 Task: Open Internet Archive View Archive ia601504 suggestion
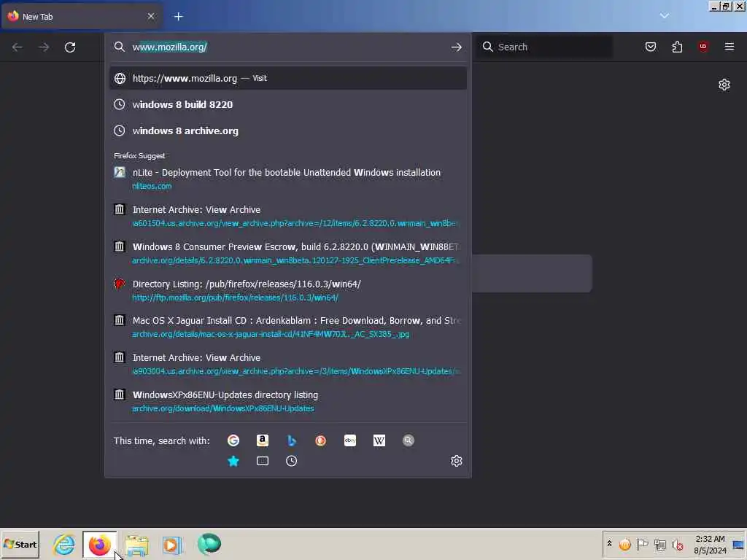coord(287,216)
